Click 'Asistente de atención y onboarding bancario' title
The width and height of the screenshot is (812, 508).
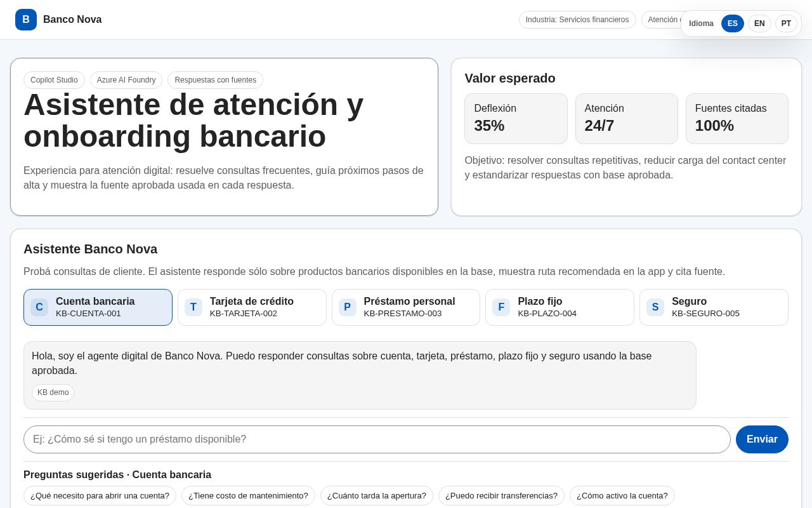click(x=193, y=121)
